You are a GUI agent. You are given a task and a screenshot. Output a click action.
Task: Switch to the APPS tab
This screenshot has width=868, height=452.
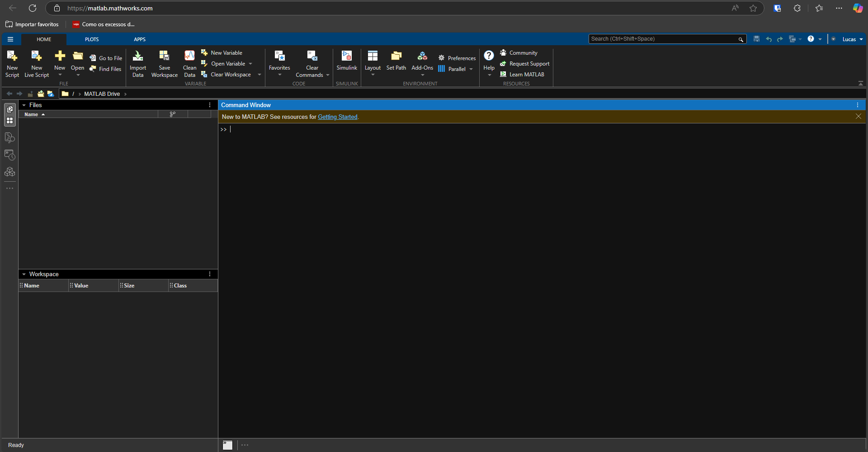pos(140,39)
